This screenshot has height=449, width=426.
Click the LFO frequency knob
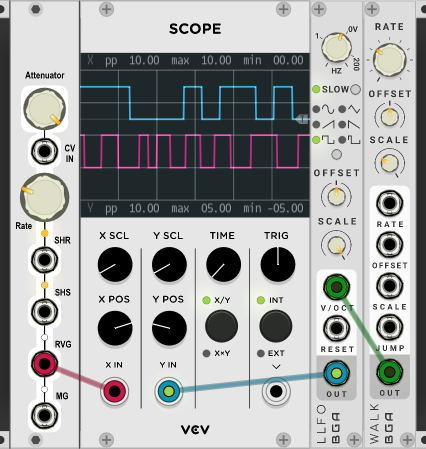pos(336,47)
